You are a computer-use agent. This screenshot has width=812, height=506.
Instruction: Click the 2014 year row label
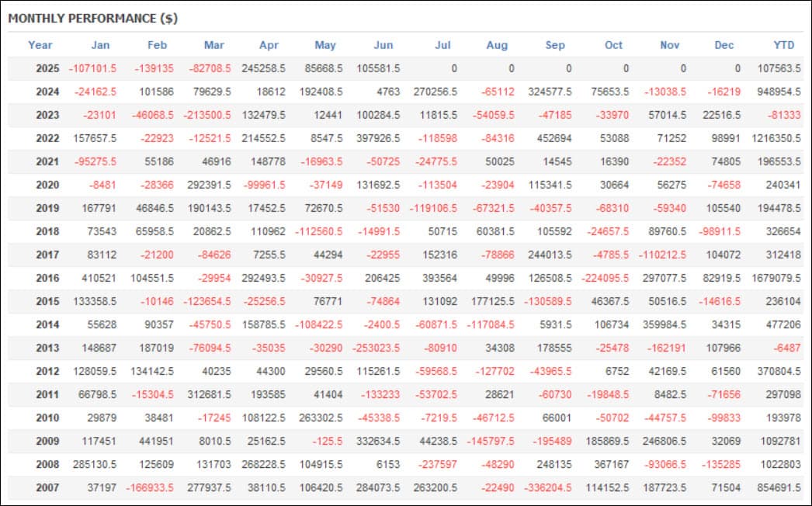[47, 324]
